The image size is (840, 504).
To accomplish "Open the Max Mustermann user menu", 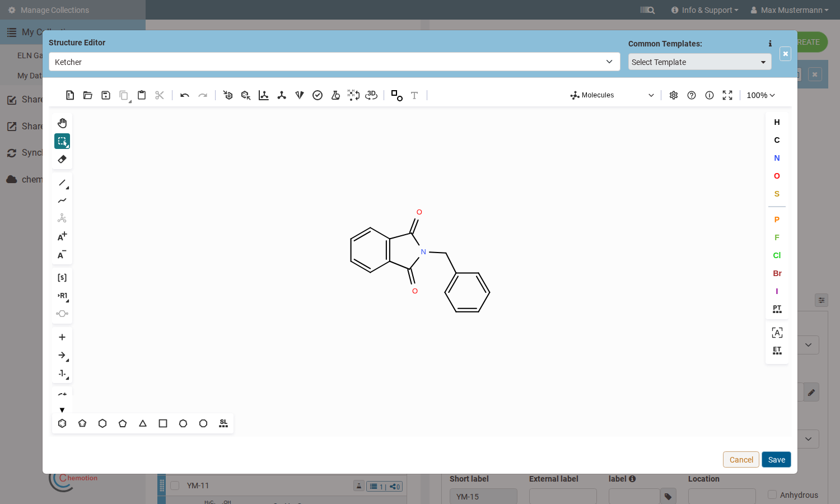I will coord(789,10).
